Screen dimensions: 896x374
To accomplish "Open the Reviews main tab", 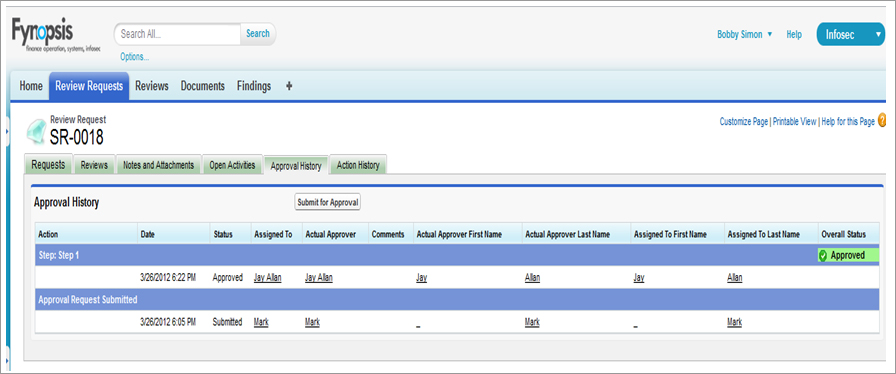I will (151, 86).
